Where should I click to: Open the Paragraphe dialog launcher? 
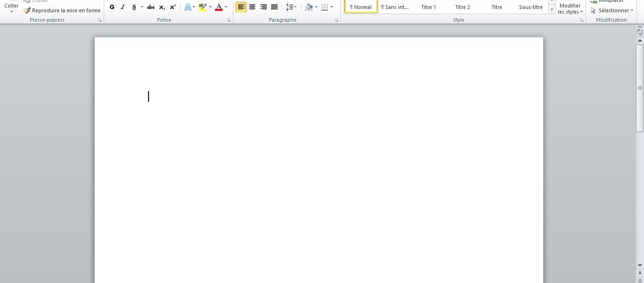336,20
